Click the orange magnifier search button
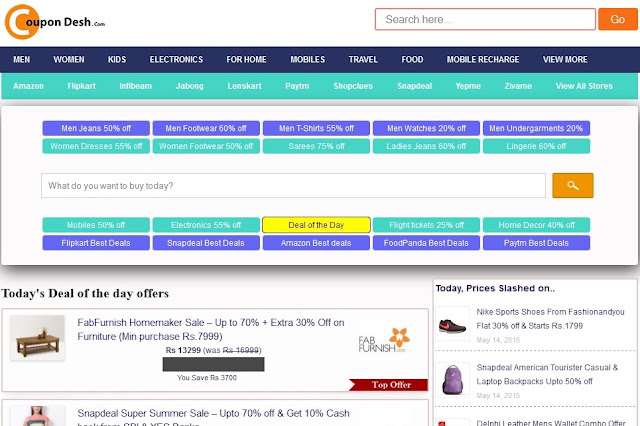The height and width of the screenshot is (426, 640). pos(573,186)
